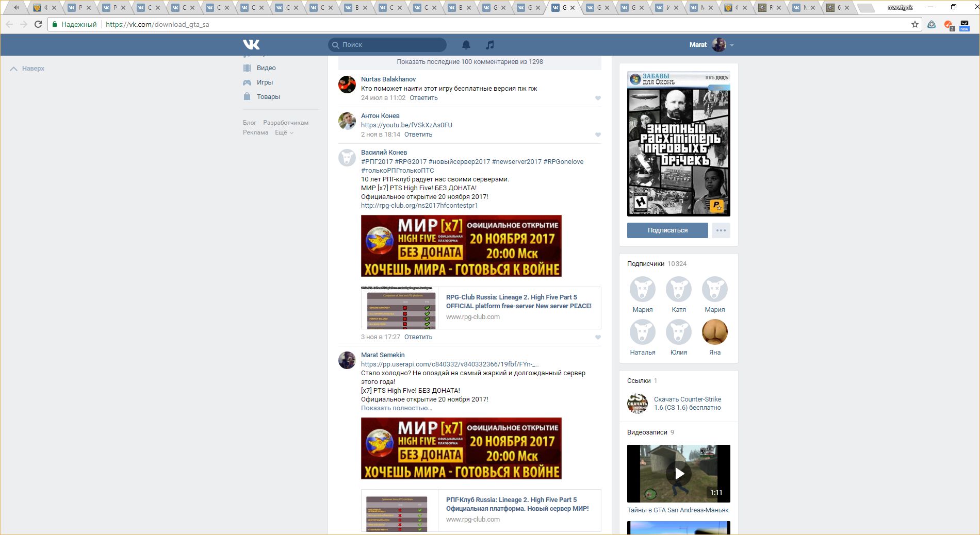Bookmark page with the star icon

coord(914,24)
